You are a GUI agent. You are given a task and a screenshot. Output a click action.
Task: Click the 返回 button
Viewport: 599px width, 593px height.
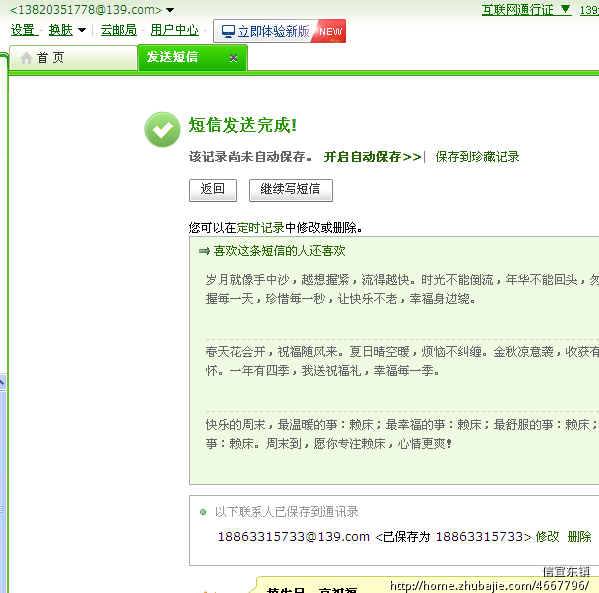point(213,190)
